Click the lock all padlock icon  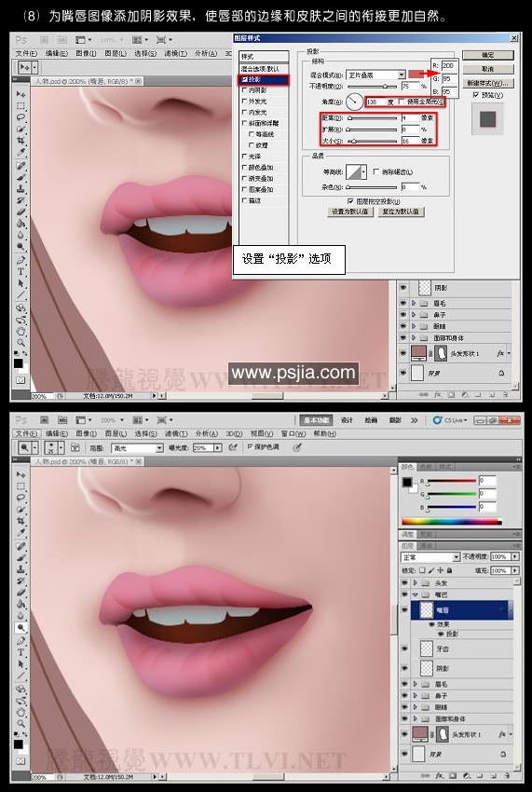tap(449, 569)
